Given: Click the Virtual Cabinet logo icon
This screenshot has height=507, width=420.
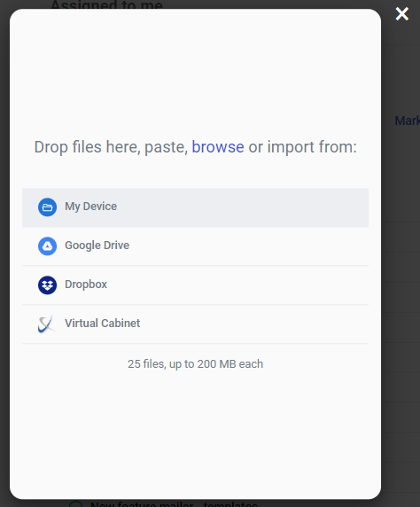Looking at the screenshot, I should (47, 324).
